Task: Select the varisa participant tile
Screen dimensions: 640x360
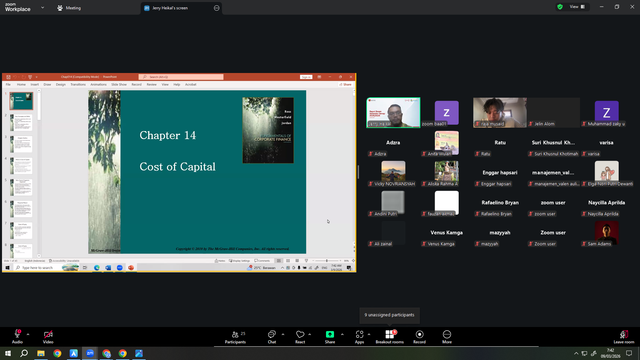Action: pos(606,143)
